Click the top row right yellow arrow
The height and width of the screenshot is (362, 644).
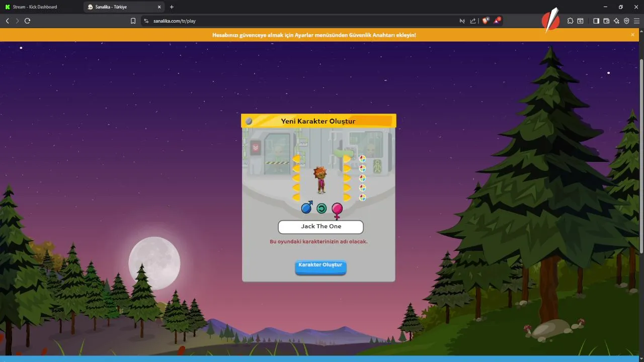point(347,159)
